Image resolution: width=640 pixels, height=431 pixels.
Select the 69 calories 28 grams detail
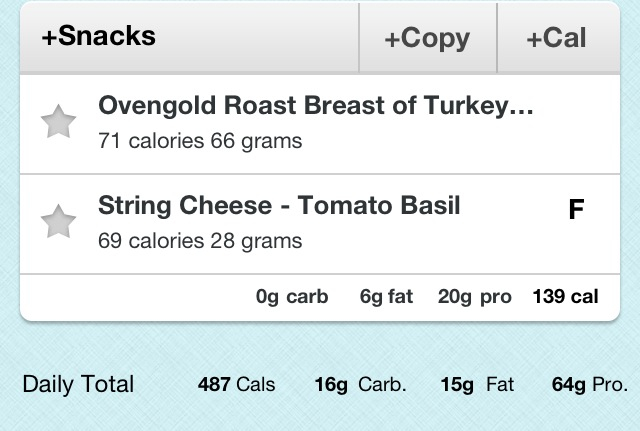200,241
